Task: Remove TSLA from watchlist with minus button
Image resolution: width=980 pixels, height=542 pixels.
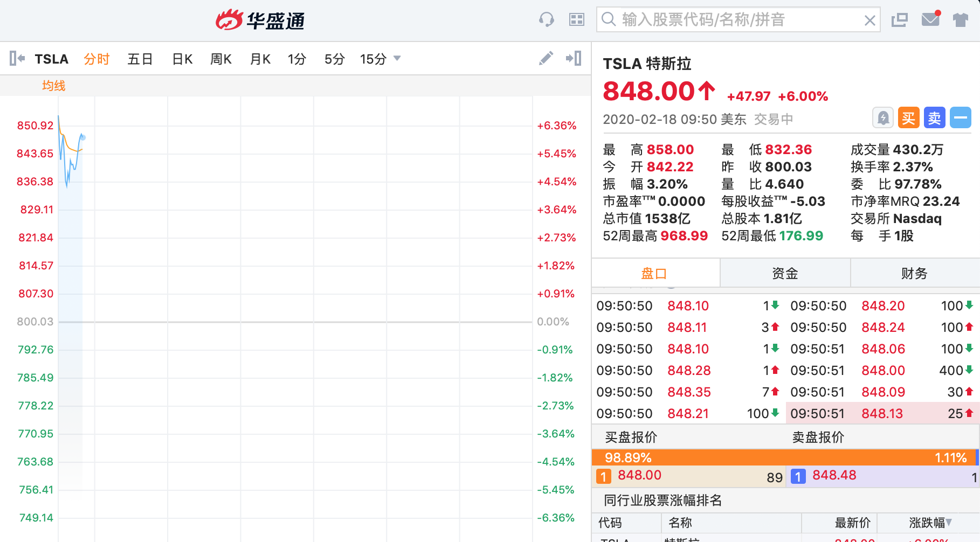Action: tap(960, 117)
